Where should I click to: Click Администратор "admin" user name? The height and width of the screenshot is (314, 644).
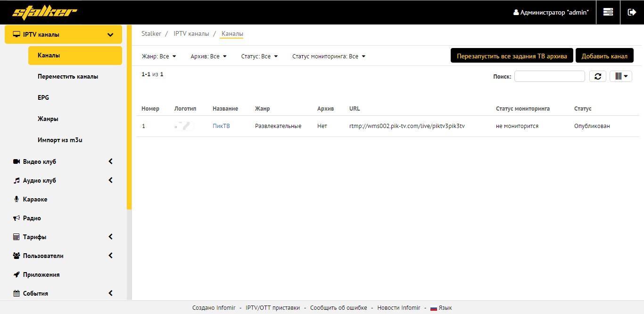tap(554, 12)
